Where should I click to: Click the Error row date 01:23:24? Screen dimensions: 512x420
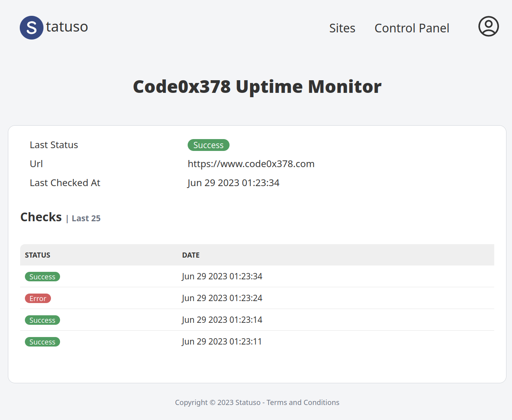(x=222, y=298)
